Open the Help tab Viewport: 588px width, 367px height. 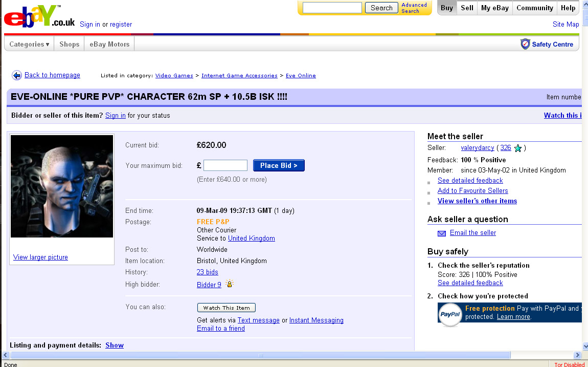point(568,8)
